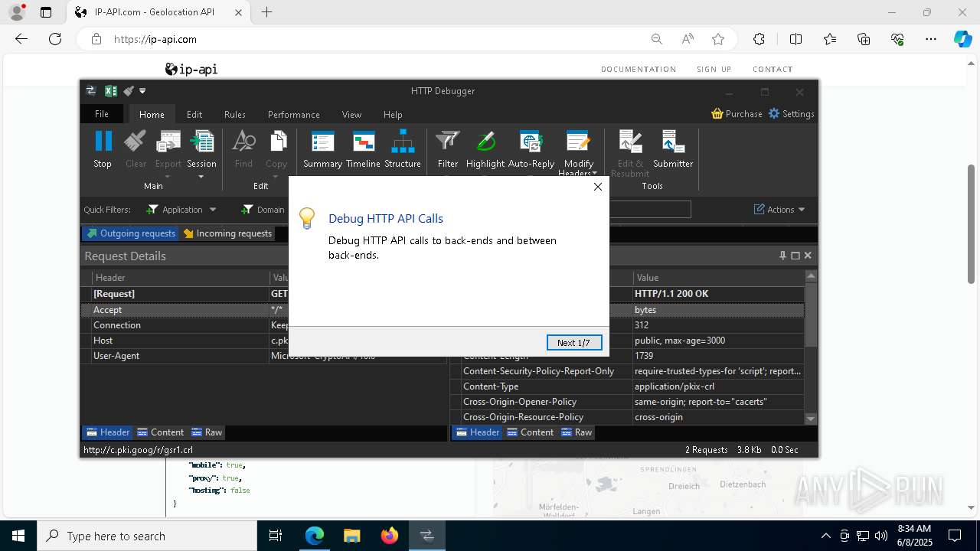The height and width of the screenshot is (551, 980).
Task: Close the Request Details panel
Action: [x=807, y=256]
